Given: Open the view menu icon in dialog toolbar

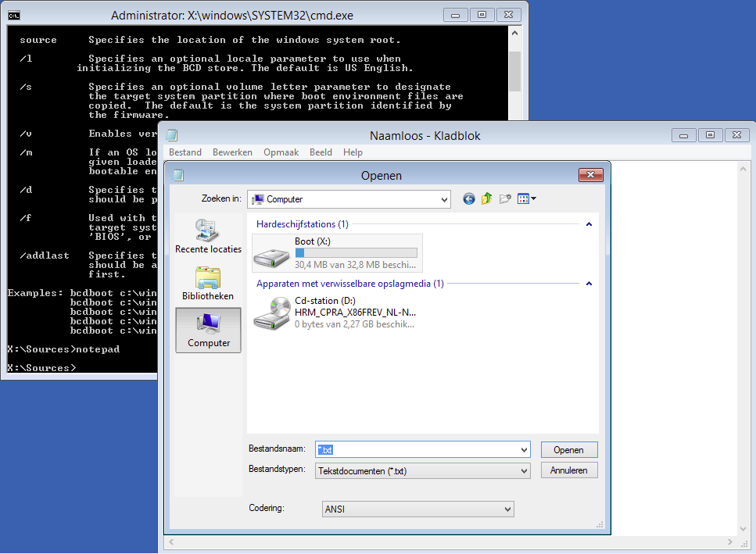Looking at the screenshot, I should tap(526, 198).
